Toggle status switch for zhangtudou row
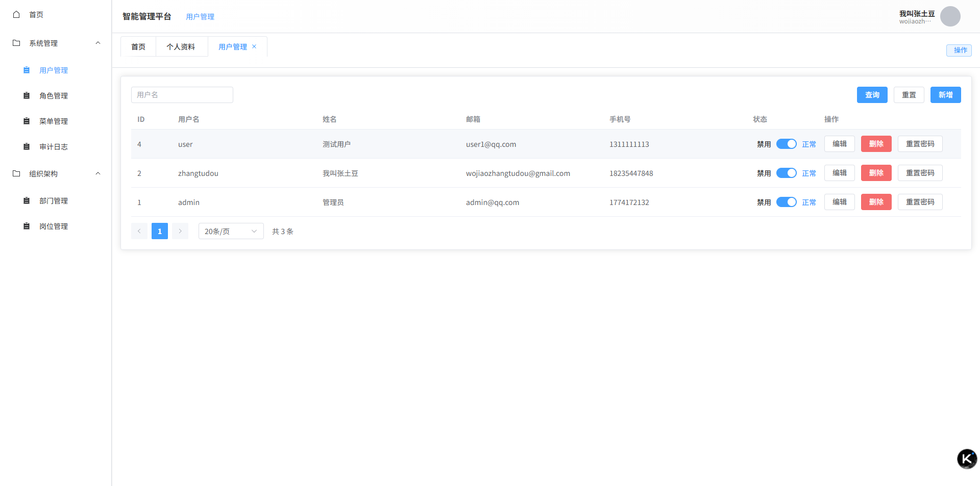 (x=786, y=173)
